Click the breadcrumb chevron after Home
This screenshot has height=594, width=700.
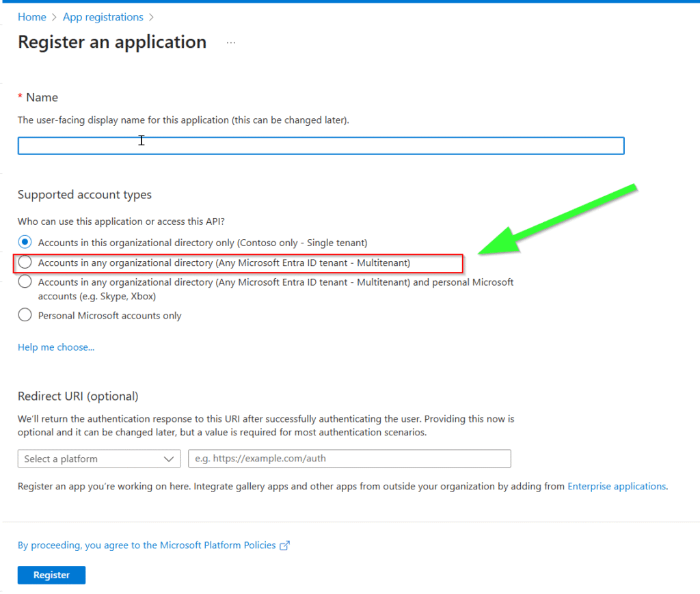coord(54,17)
